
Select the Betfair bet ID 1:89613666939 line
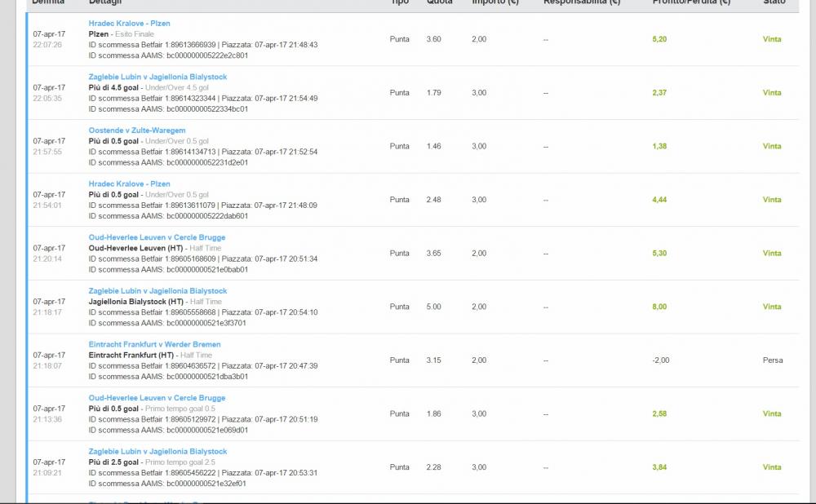tap(203, 45)
